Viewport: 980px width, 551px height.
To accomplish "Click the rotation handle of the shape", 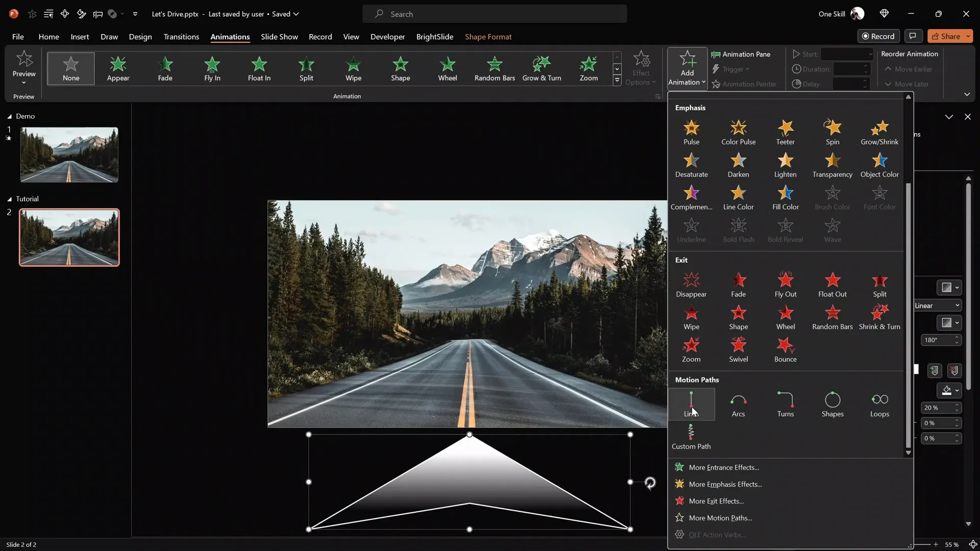I will coord(650,483).
